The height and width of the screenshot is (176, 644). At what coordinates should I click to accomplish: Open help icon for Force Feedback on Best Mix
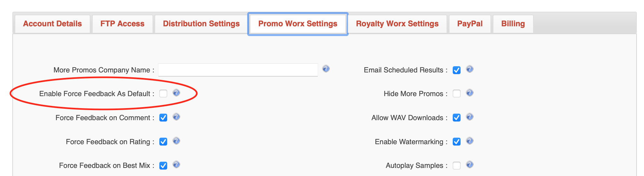pyautogui.click(x=176, y=165)
